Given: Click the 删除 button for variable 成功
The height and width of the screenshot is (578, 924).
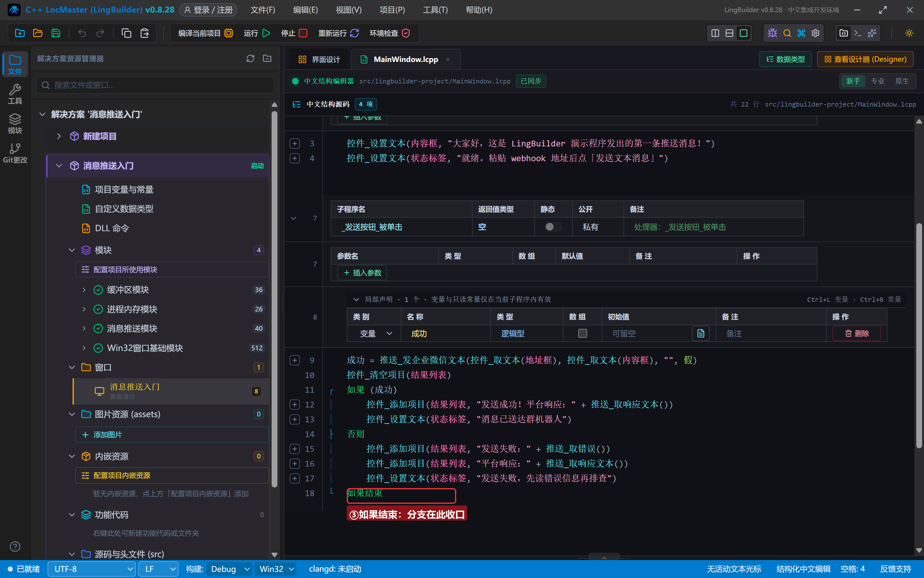Looking at the screenshot, I should (x=857, y=333).
